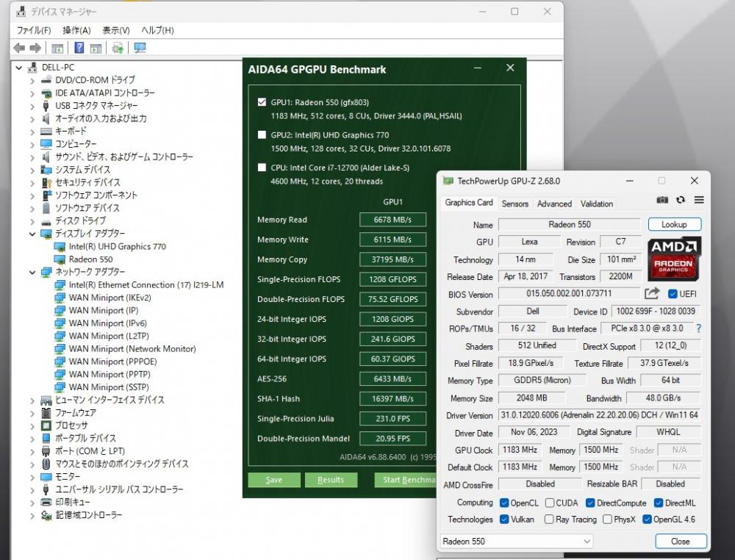The width and height of the screenshot is (735, 560).
Task: Click the BIOS export share icon
Action: [x=652, y=294]
